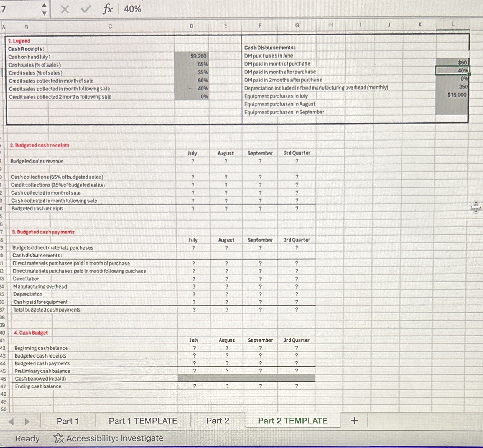Switch to the Part 1 TEMPLATE sheet tab
Image resolution: width=483 pixels, height=448 pixels.
coord(143,421)
